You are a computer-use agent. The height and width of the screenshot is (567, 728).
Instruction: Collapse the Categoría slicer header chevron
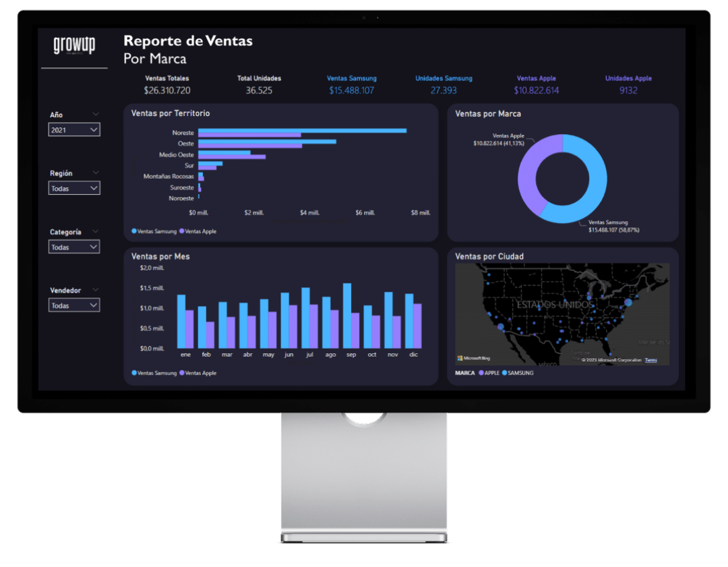point(96,231)
